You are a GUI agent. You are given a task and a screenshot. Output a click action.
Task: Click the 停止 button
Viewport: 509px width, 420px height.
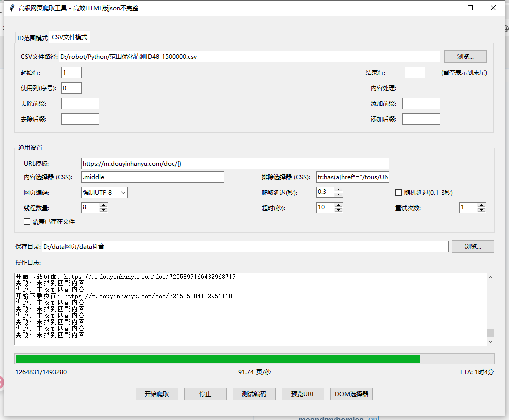click(x=205, y=394)
